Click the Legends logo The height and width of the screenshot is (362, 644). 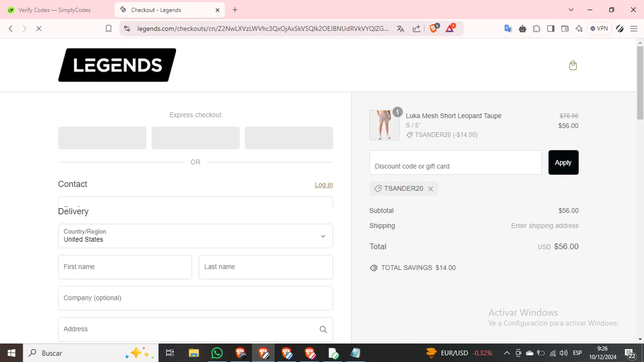[x=117, y=65]
